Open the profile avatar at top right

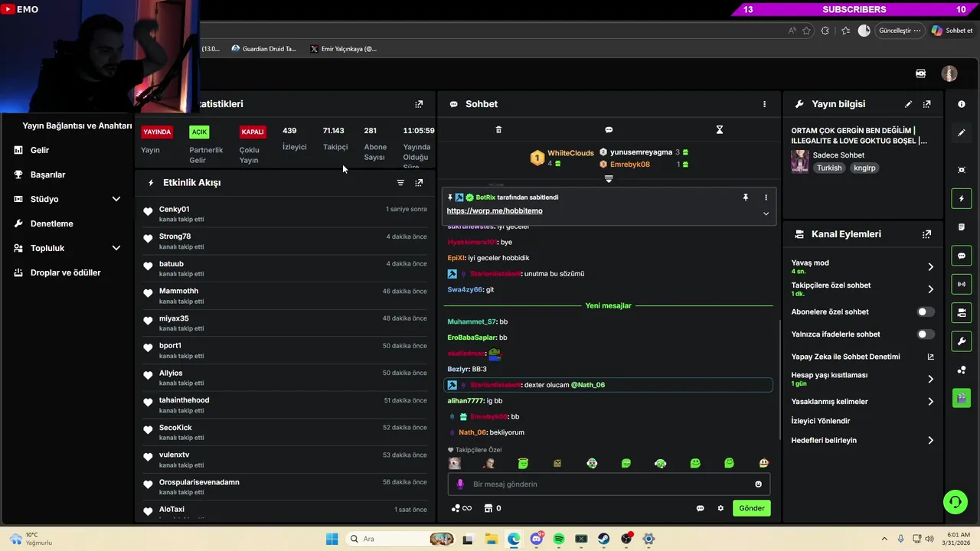click(x=949, y=73)
